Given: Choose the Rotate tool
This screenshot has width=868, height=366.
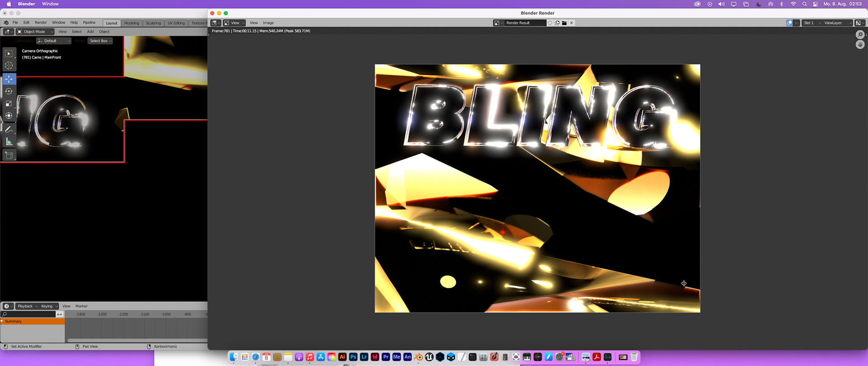Looking at the screenshot, I should click(9, 91).
